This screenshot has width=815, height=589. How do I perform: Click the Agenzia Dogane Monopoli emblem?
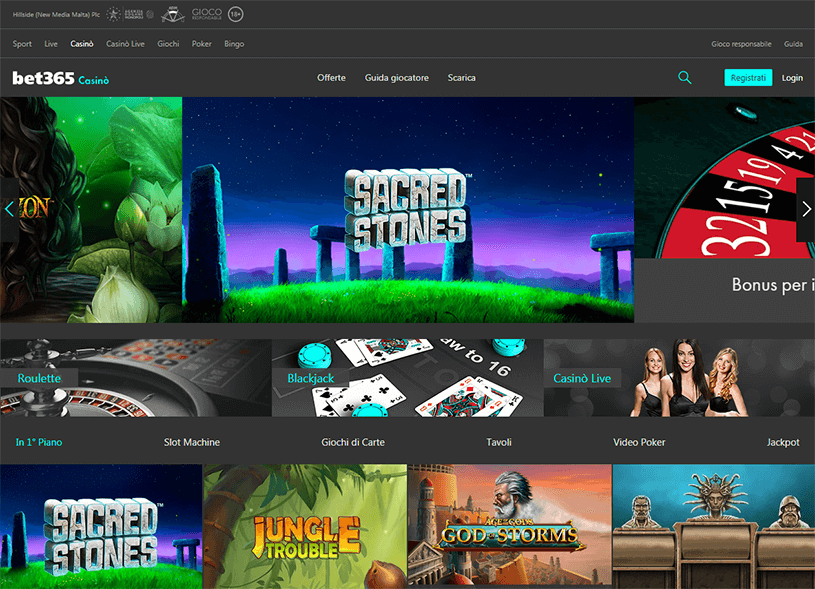(130, 15)
